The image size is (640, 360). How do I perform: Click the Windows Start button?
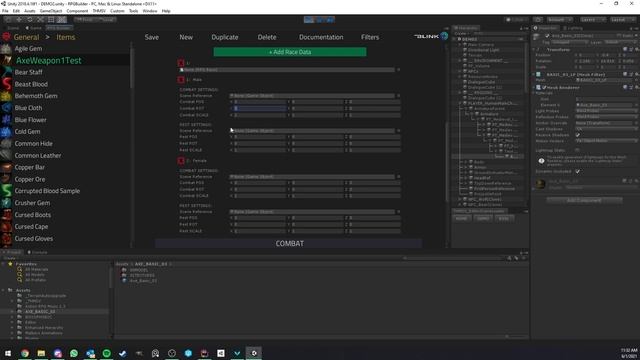(8, 353)
